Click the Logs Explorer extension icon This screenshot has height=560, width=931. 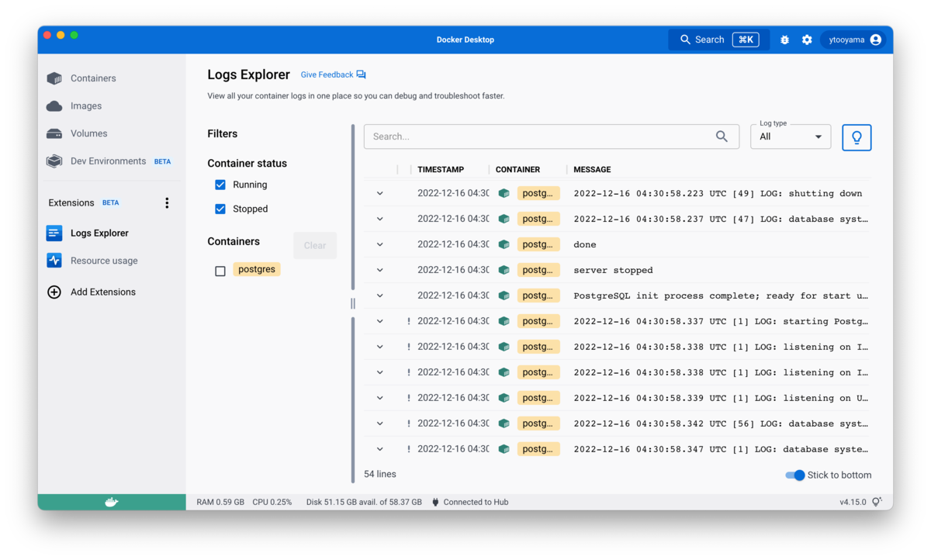(x=54, y=233)
